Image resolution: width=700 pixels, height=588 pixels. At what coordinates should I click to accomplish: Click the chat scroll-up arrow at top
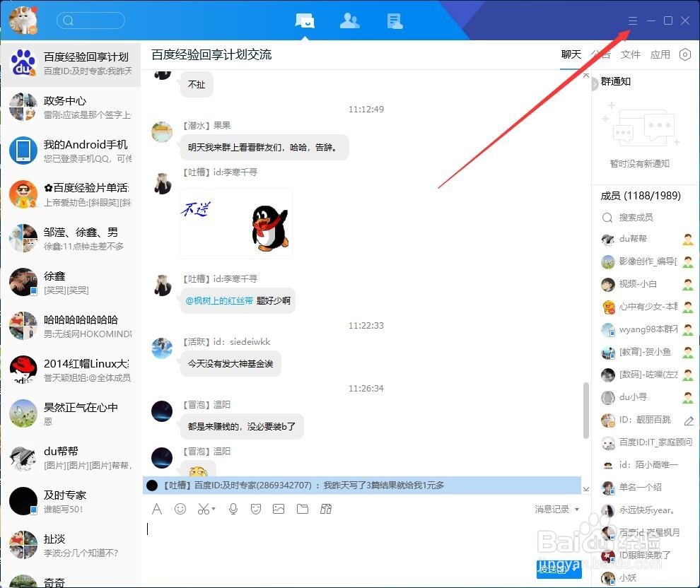point(585,76)
